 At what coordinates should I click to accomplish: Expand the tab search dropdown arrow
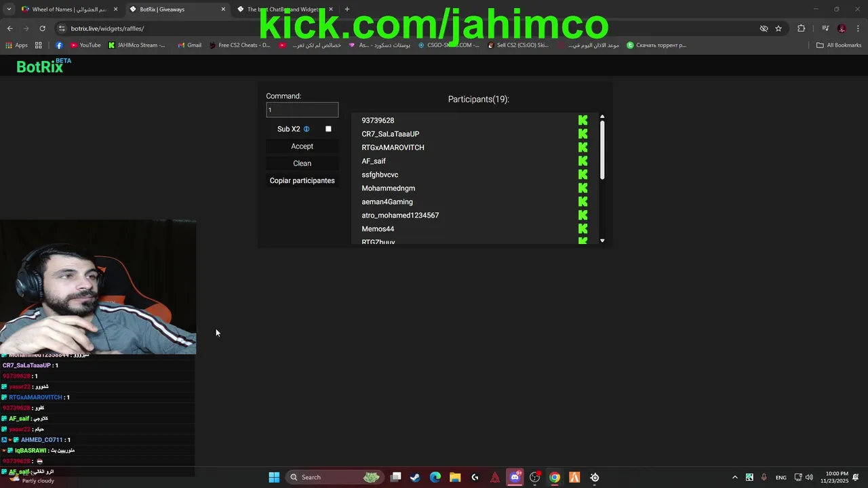pyautogui.click(x=9, y=9)
